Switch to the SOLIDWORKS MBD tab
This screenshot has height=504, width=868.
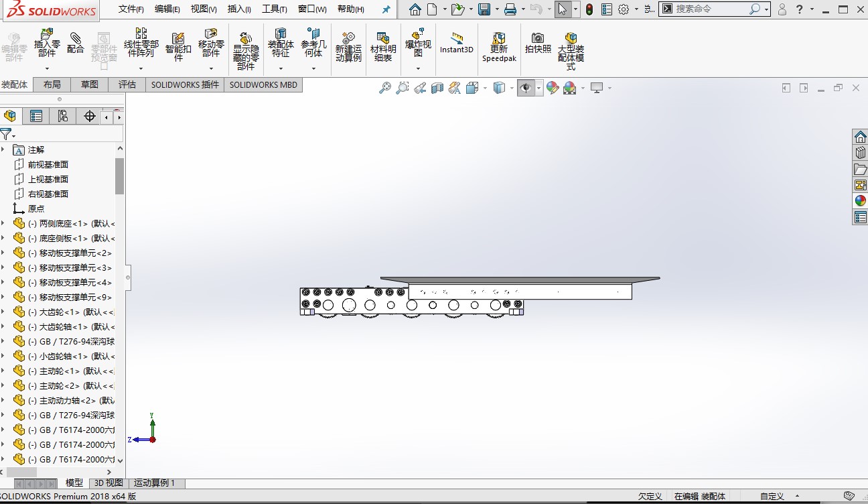263,84
